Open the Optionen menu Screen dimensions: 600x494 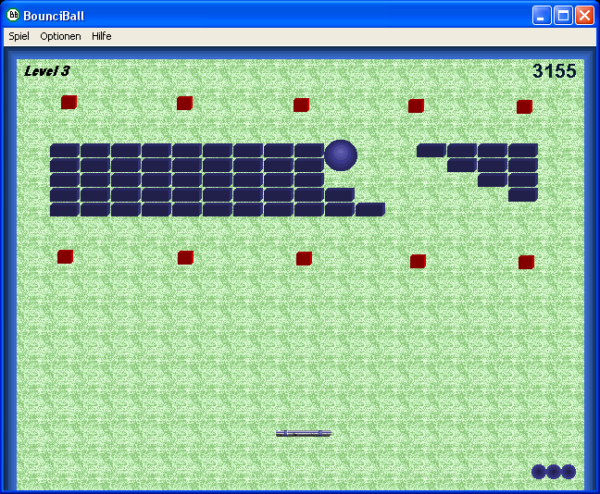(60, 36)
